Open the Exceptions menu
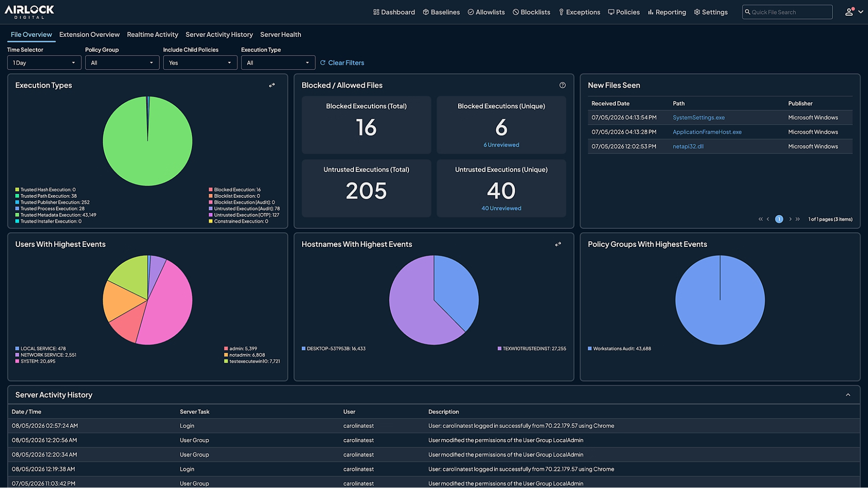Viewport: 868px width, 488px height. point(579,12)
